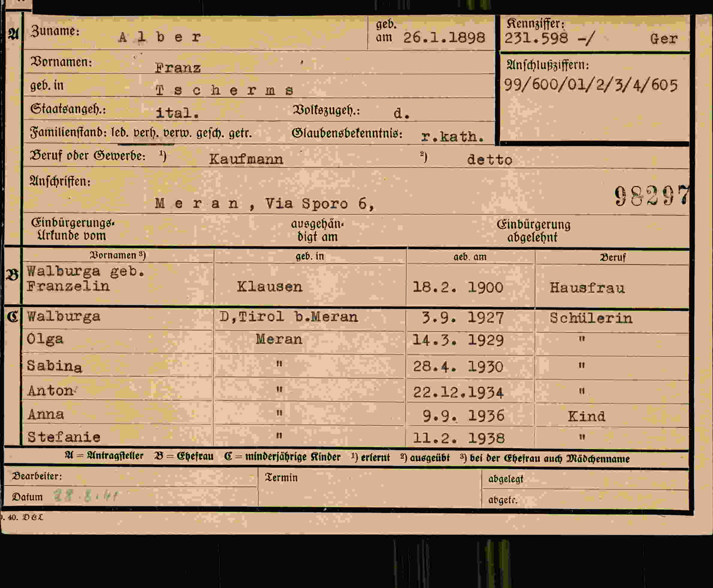713x588 pixels.
Task: Select child name 'Olga'
Action: tap(45, 339)
